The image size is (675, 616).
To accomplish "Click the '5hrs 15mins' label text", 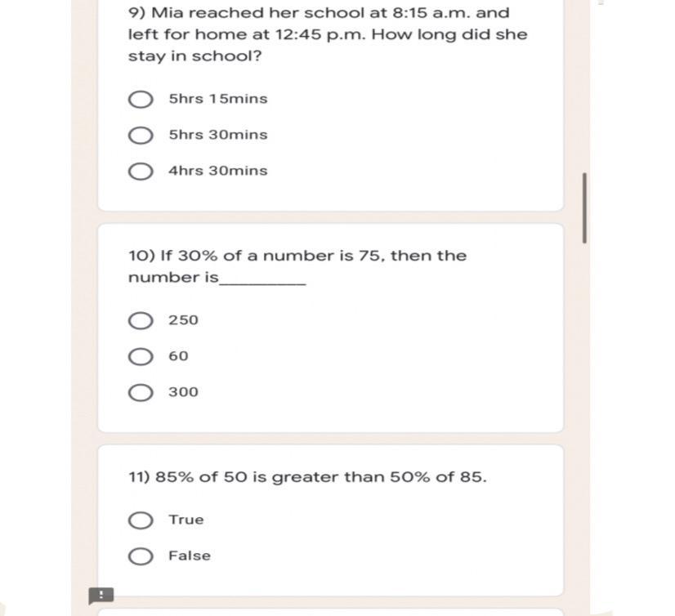I will tap(218, 99).
